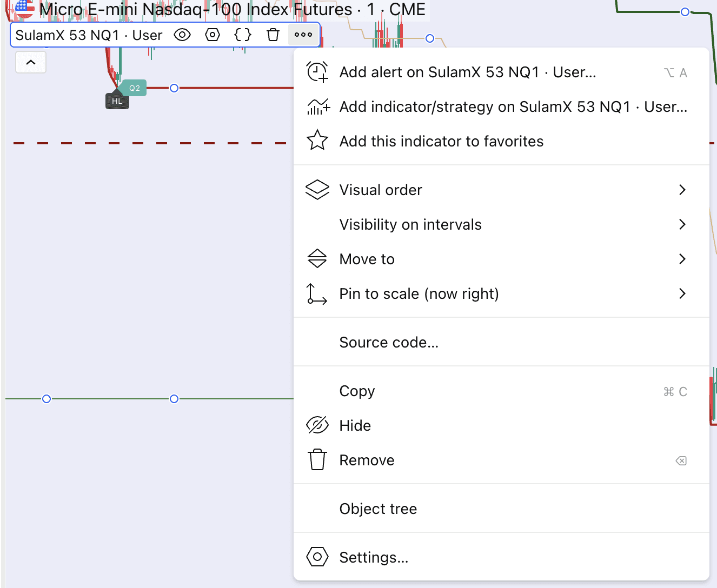Copy the indicator from the menu
717x588 pixels.
tap(501, 391)
